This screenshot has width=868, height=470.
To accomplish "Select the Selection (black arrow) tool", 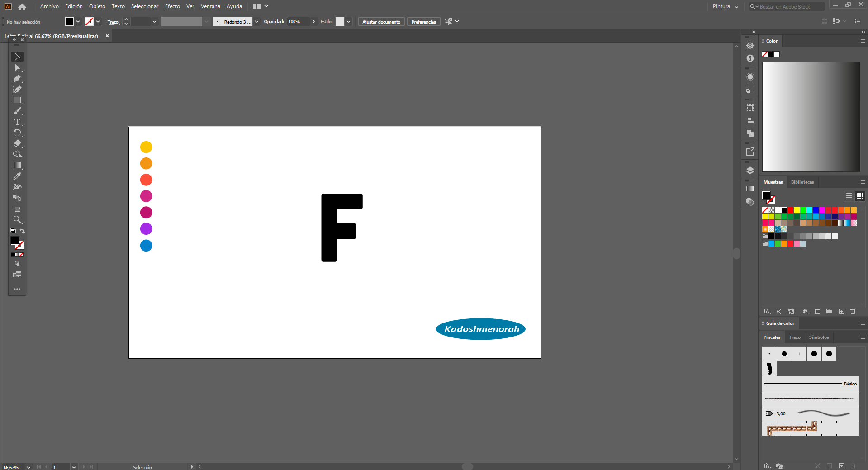I will tap(17, 57).
